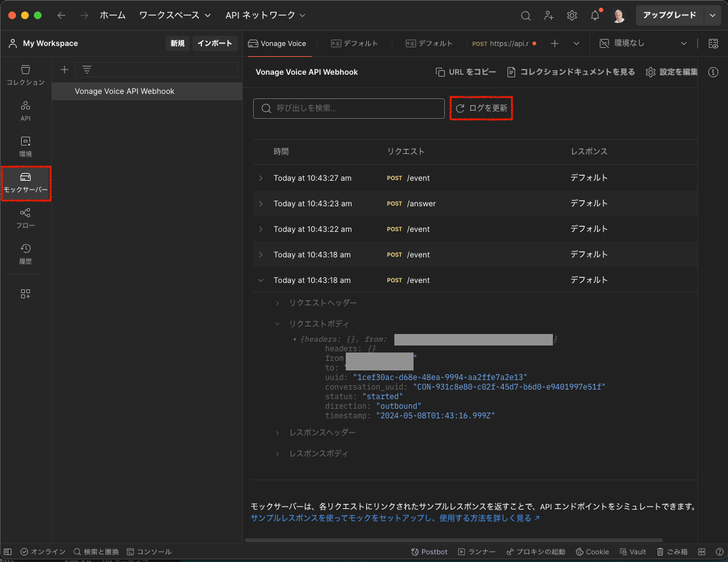Toggle the sidebar with the bottom-left icon

coord(7,551)
